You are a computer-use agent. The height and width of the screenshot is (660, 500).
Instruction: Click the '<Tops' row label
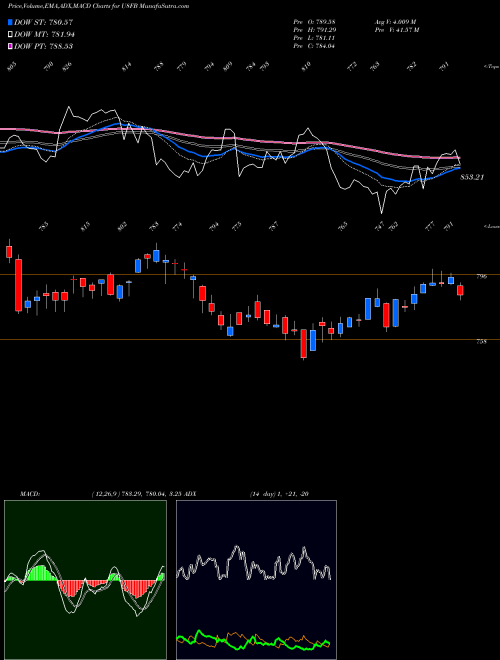(491, 67)
